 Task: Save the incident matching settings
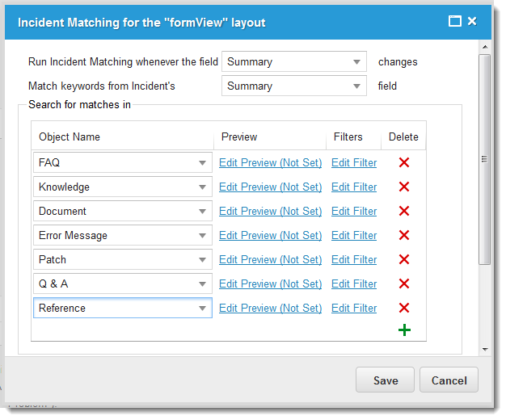(385, 380)
